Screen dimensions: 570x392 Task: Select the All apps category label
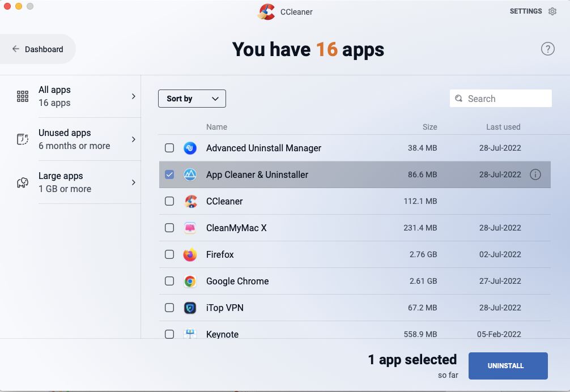[54, 90]
